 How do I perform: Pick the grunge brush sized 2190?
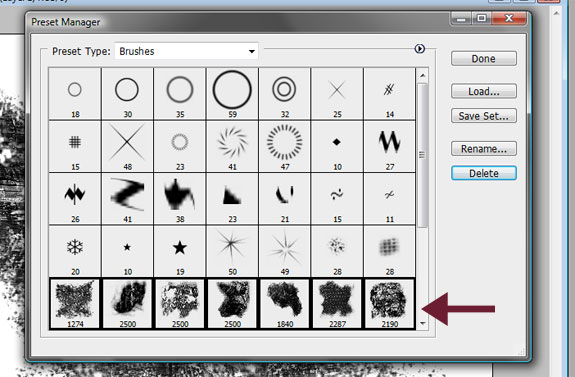[x=389, y=304]
